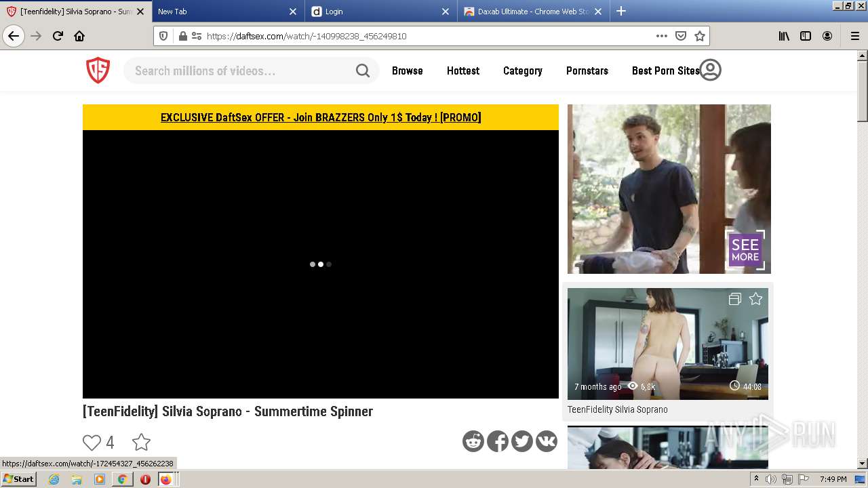The height and width of the screenshot is (488, 868).
Task: Click the magnifier search icon
Action: 363,70
